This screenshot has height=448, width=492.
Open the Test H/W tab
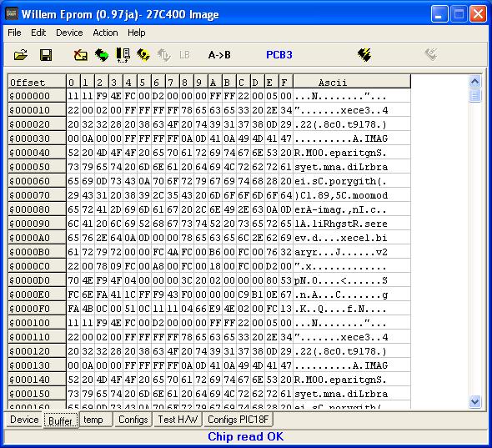178,420
